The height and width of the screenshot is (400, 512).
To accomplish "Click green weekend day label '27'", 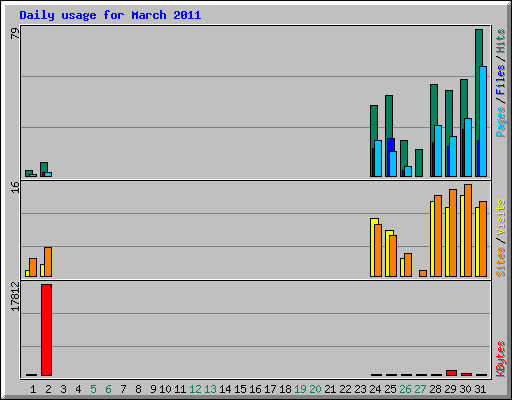I will click(x=420, y=389).
